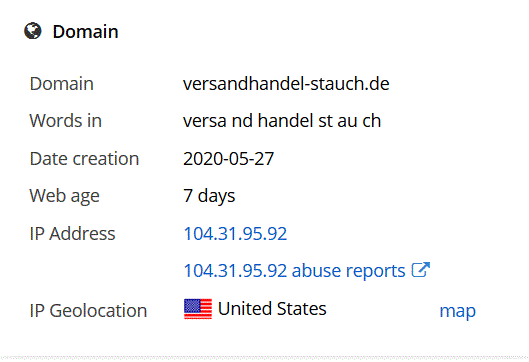Image resolution: width=529 pixels, height=362 pixels.
Task: Click the Domain row label in table
Action: (x=61, y=84)
